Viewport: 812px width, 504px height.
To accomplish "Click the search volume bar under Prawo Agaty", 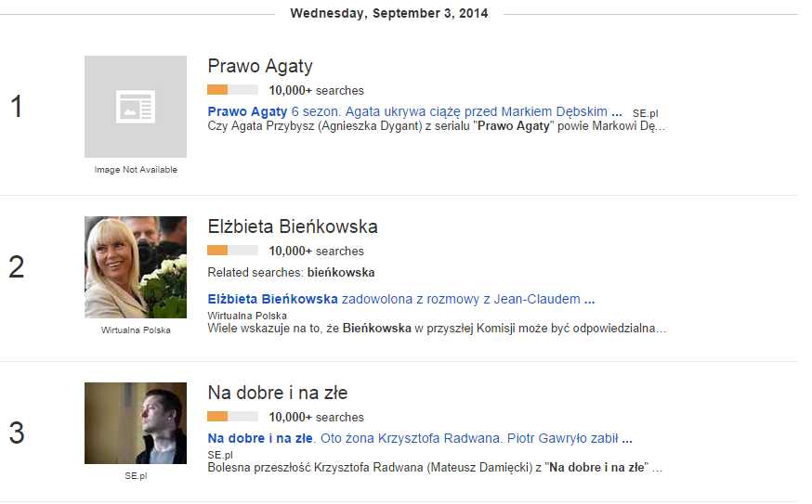I will [x=232, y=90].
